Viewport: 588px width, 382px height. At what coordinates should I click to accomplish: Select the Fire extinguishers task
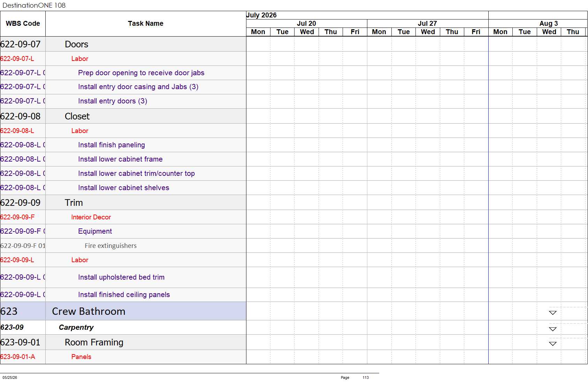coord(110,246)
